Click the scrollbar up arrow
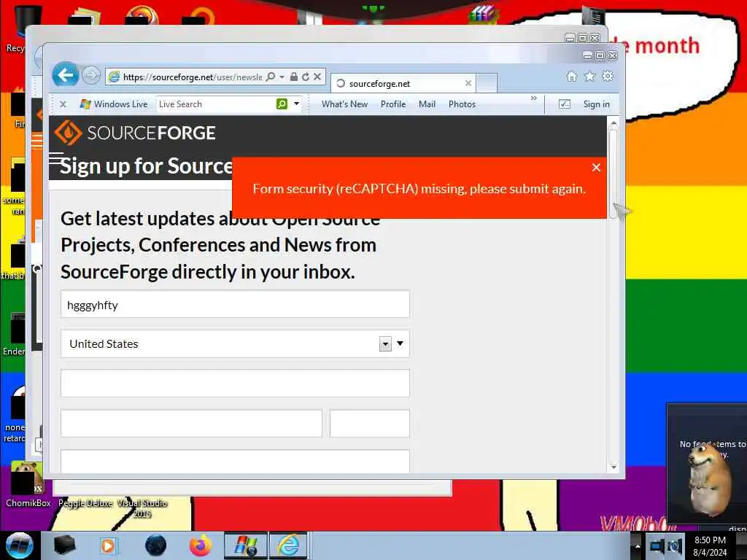This screenshot has width=747, height=560. pos(614,123)
